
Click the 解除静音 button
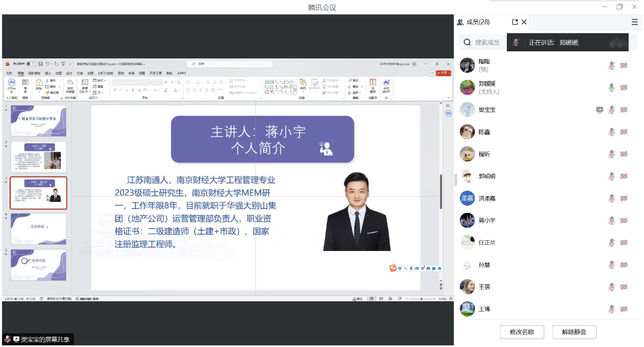[x=574, y=332]
